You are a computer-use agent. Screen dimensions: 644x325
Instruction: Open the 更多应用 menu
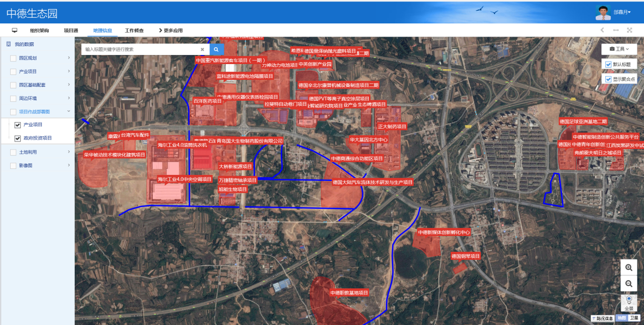[x=171, y=31]
